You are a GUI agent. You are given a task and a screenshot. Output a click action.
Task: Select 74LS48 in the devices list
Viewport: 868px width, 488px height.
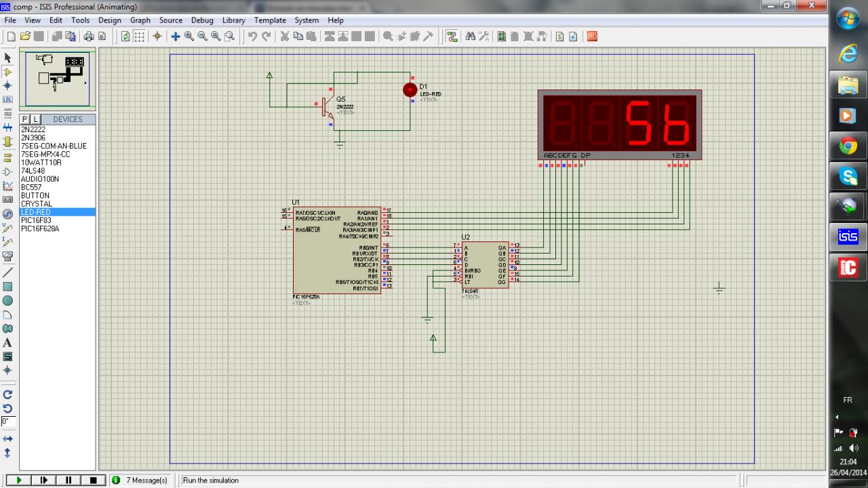click(x=32, y=171)
